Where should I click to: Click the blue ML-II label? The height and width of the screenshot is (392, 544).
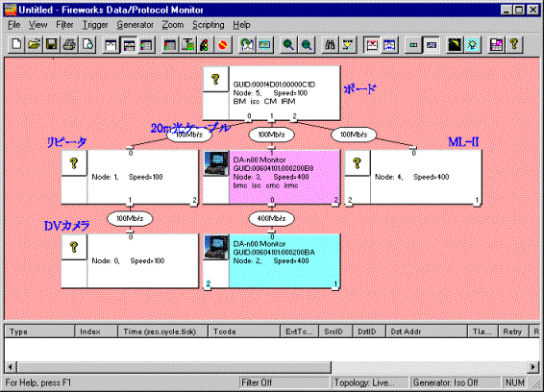(463, 142)
